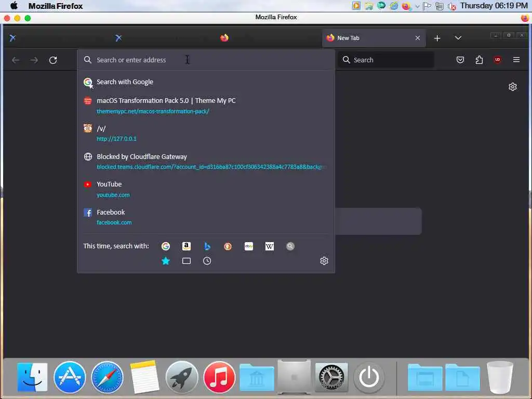The height and width of the screenshot is (399, 532).
Task: Open a new tab with plus button
Action: (x=437, y=38)
